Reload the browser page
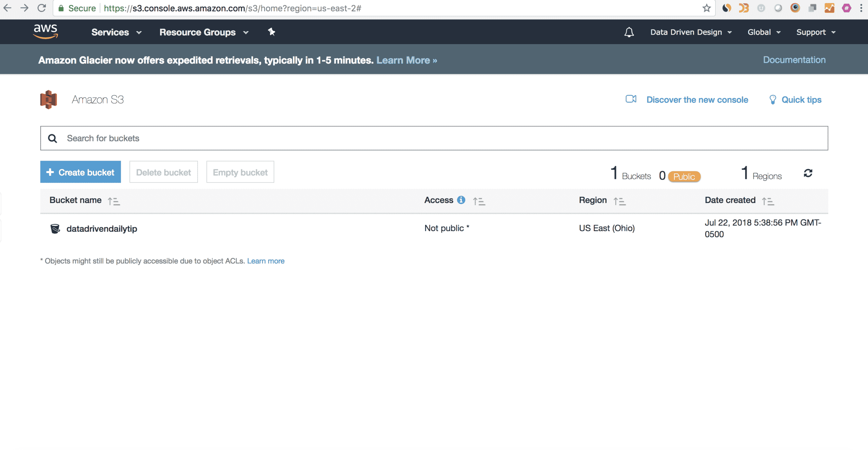The width and height of the screenshot is (868, 450). [42, 8]
